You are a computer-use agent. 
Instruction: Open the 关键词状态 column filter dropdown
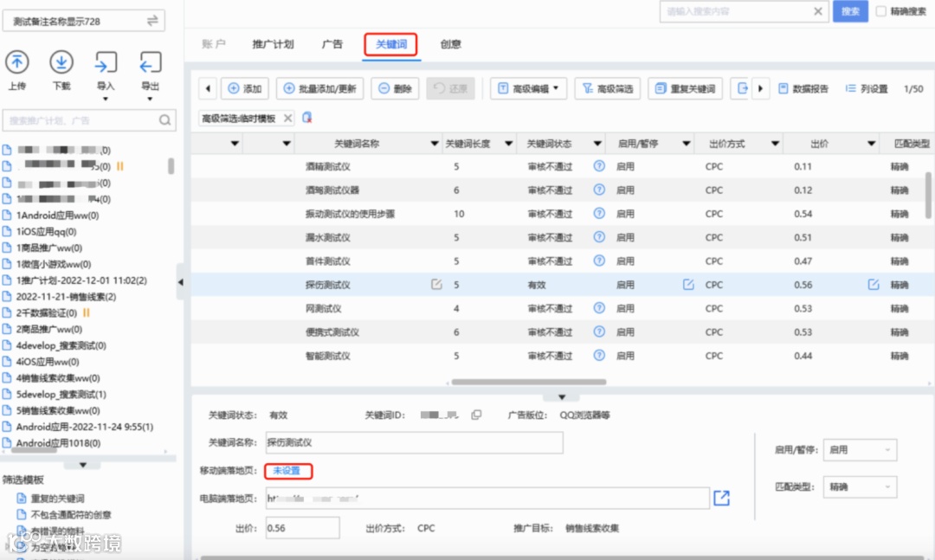pos(597,144)
